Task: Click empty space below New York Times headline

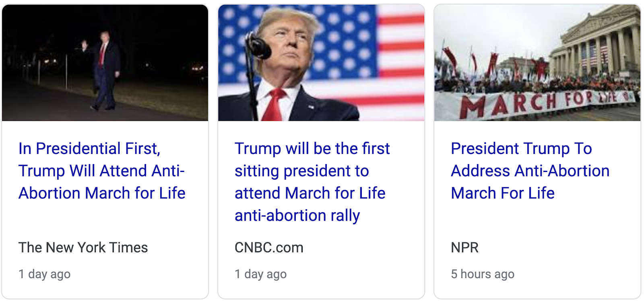Action: (x=105, y=221)
